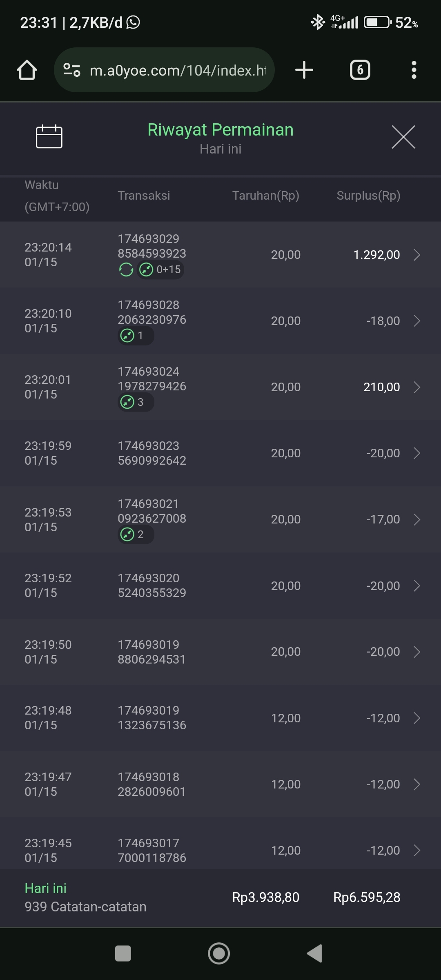Open a new browser tab with plus icon

point(304,70)
